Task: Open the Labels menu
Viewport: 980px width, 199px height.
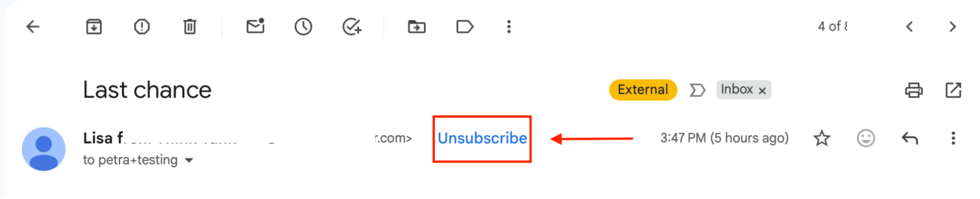Action: 464,26
